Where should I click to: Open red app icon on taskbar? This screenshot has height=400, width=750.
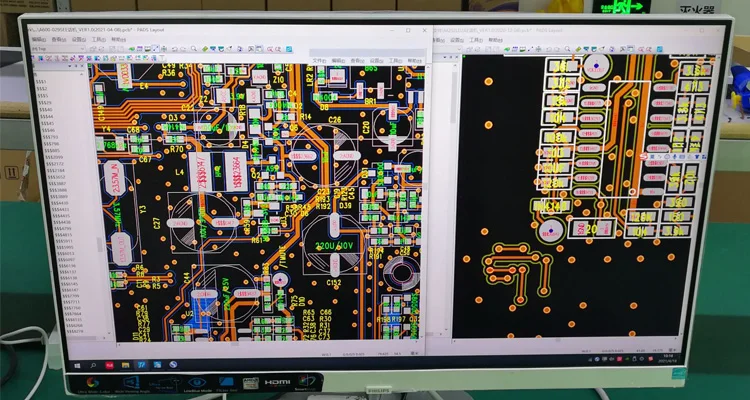[109, 366]
